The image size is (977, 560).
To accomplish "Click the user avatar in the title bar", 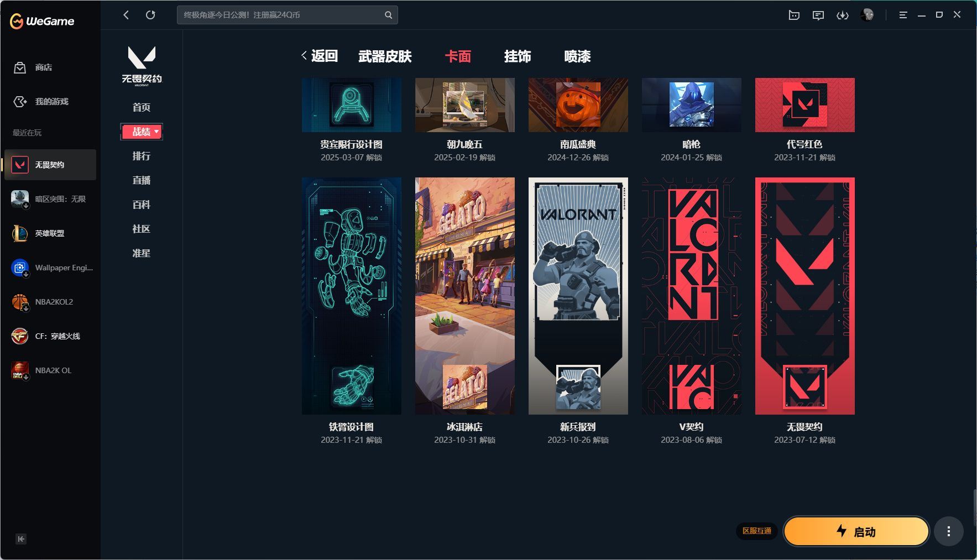I will click(868, 15).
